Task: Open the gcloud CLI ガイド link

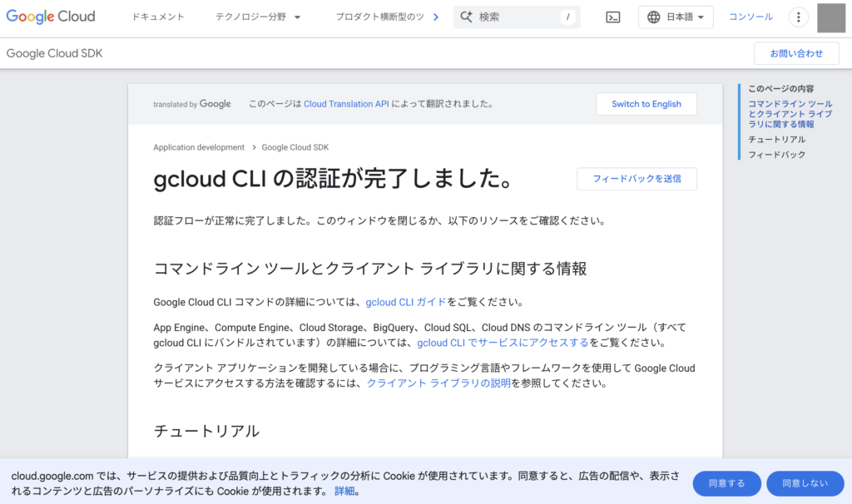Action: 406,302
